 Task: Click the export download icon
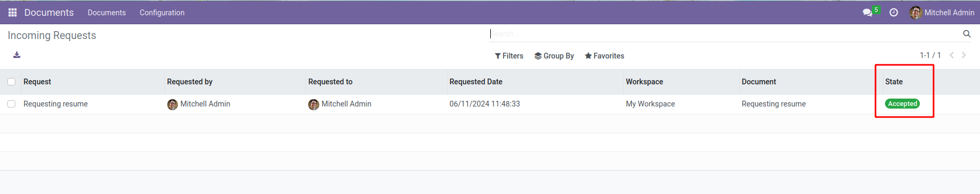click(x=17, y=55)
